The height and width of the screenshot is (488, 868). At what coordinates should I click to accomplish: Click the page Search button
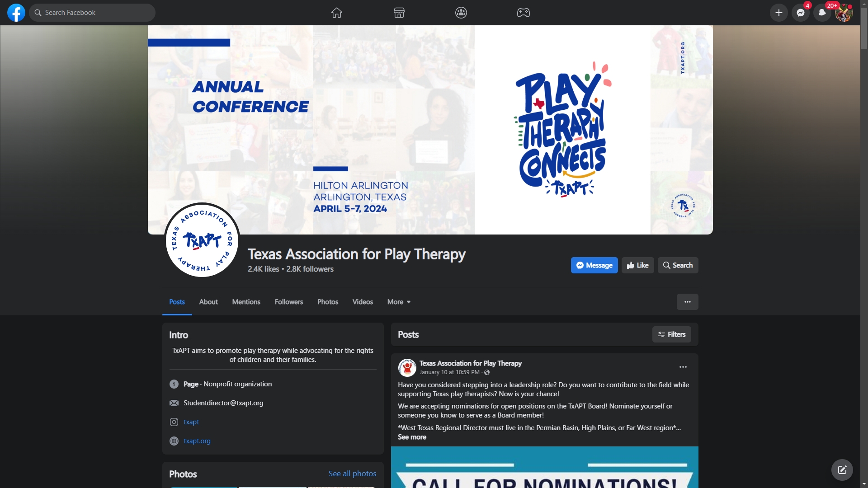[x=678, y=265]
